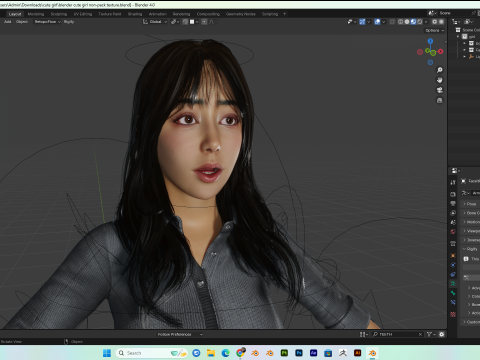This screenshot has height=360, width=480.
Task: Click the taskbar Search box
Action: tap(151, 353)
